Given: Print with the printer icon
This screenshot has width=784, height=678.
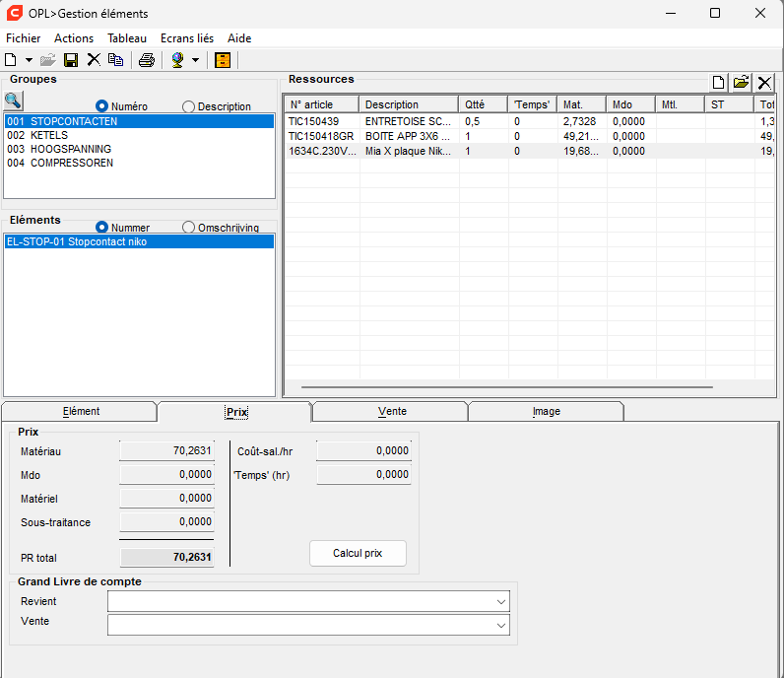Looking at the screenshot, I should click(147, 60).
